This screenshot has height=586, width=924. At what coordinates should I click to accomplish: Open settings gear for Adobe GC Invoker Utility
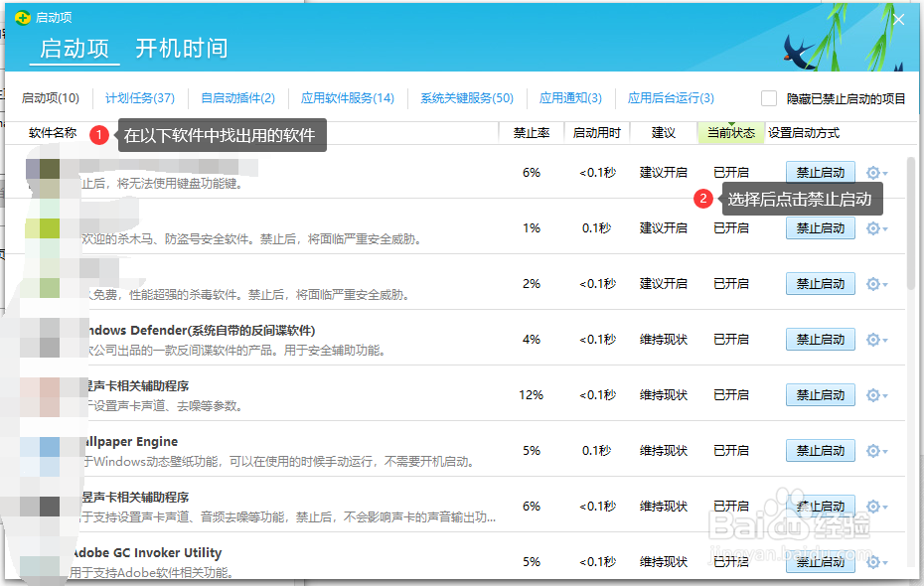tap(873, 561)
